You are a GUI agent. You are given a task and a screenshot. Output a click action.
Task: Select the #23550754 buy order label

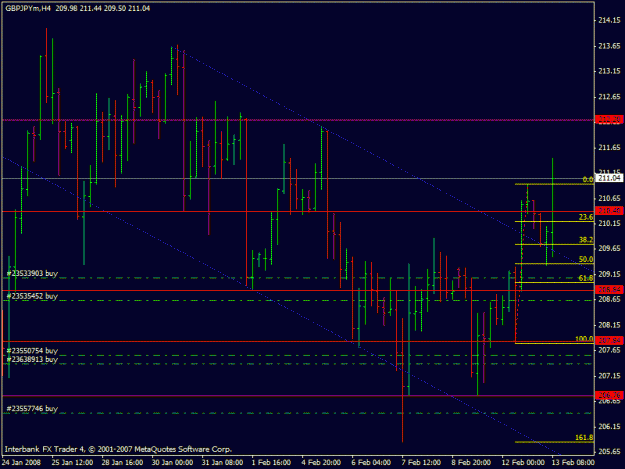coord(32,351)
